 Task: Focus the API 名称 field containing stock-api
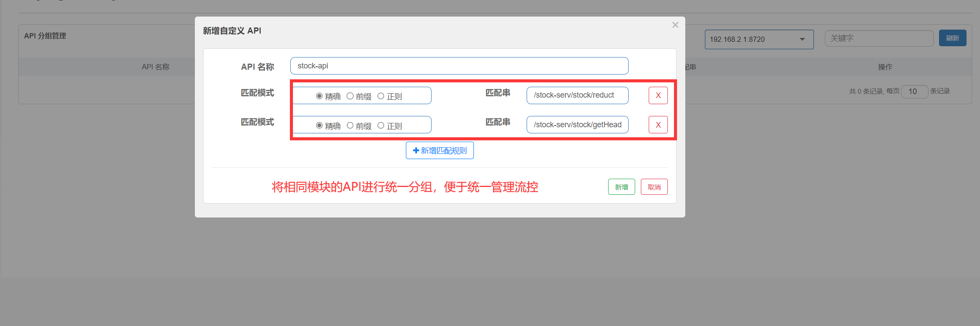click(x=459, y=66)
